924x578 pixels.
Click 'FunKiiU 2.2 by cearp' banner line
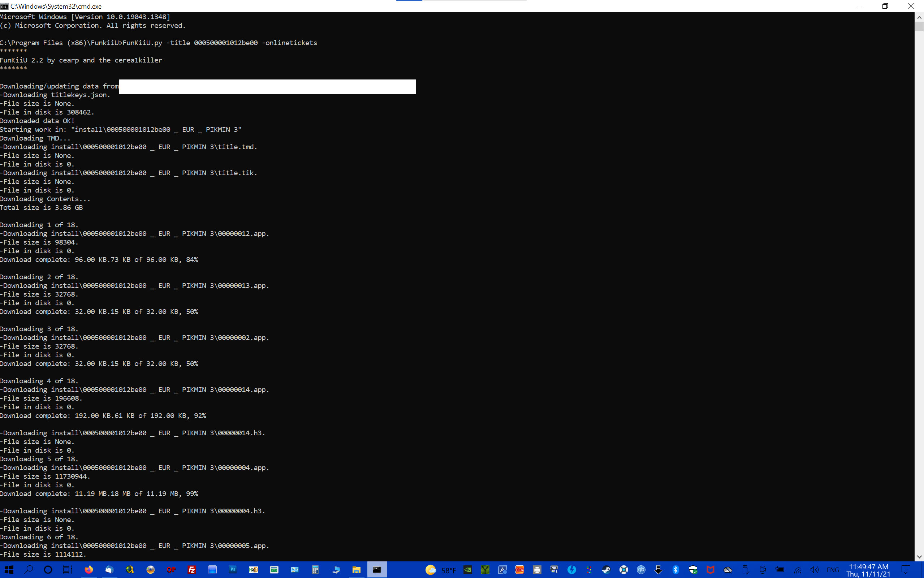coord(81,60)
